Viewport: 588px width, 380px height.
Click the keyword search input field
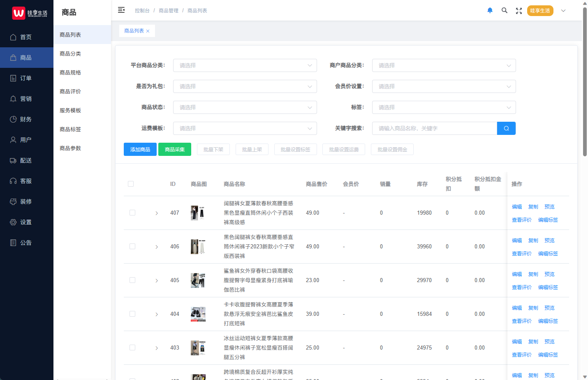click(x=434, y=128)
